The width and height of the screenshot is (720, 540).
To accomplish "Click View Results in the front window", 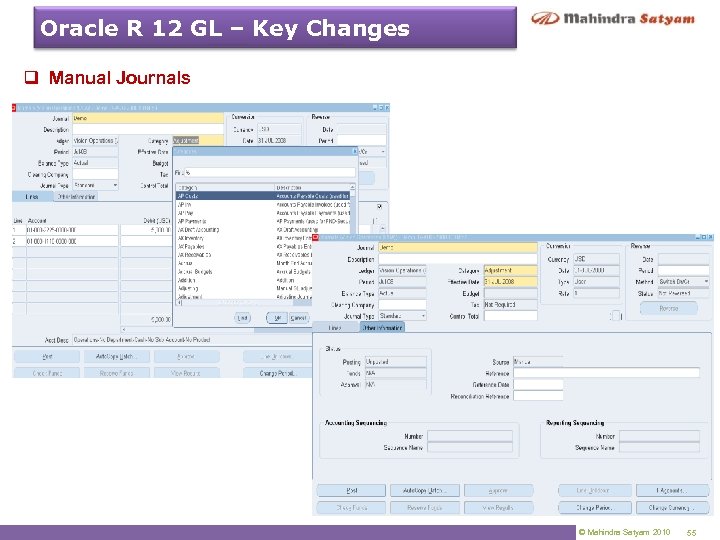I will tap(499, 507).
